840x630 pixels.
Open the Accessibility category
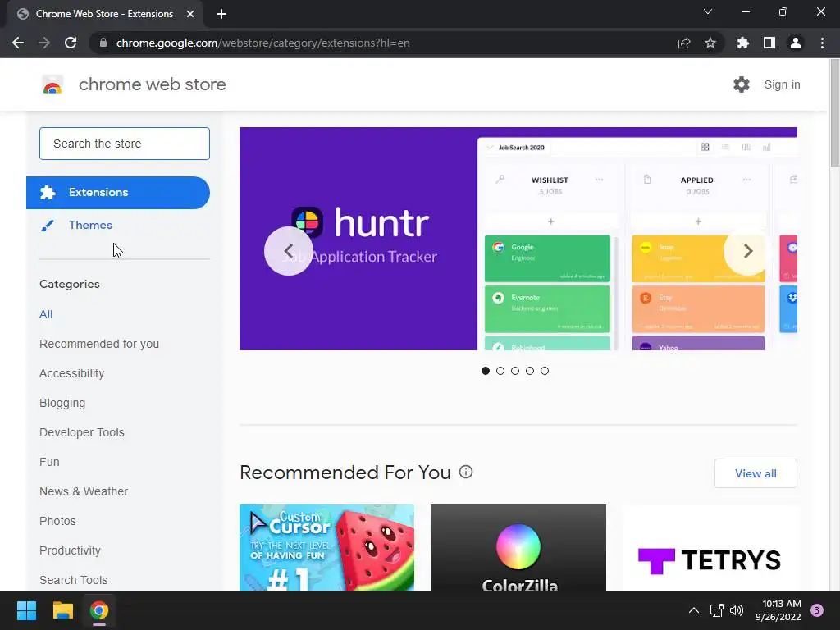coord(72,373)
